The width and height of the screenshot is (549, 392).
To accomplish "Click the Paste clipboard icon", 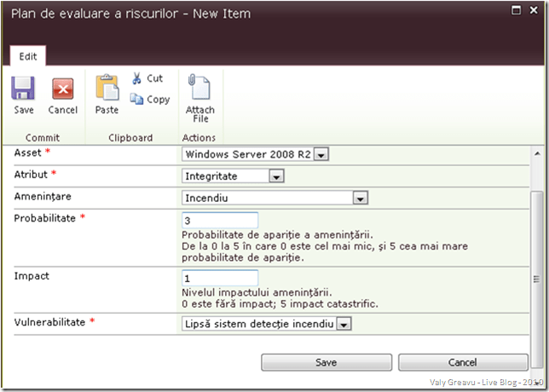I will pos(107,89).
